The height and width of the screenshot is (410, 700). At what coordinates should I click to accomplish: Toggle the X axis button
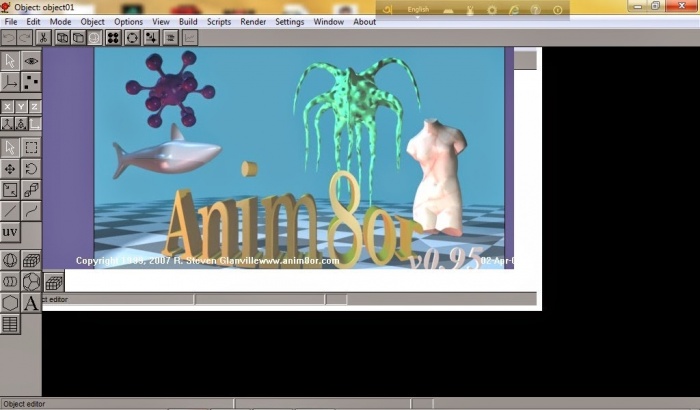tap(7, 106)
